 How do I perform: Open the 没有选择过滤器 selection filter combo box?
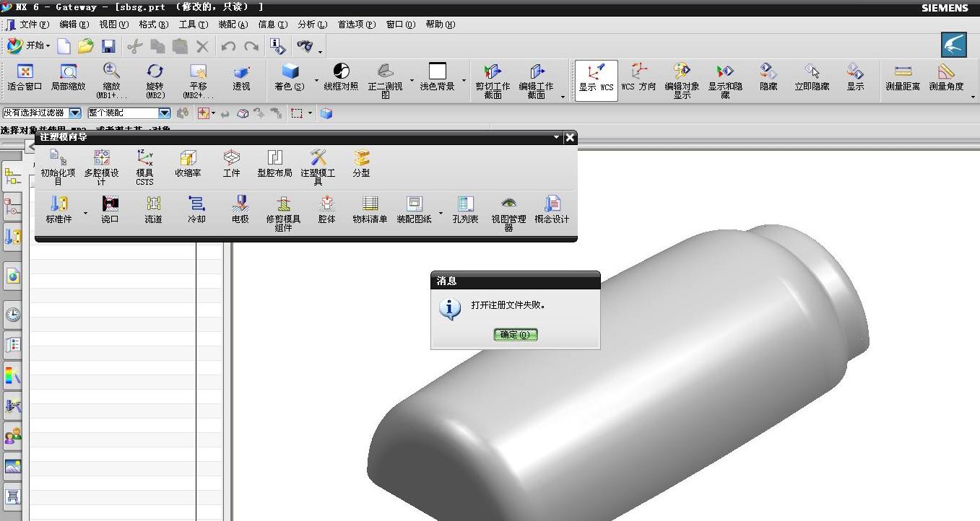(42, 113)
